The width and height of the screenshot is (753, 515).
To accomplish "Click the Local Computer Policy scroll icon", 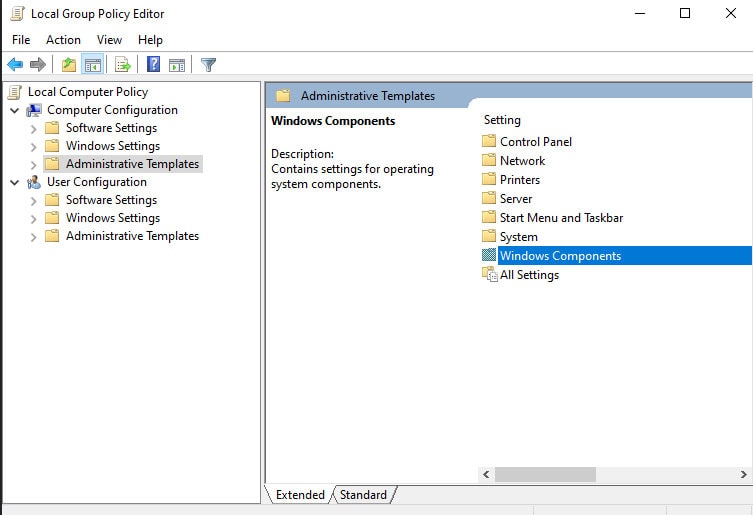I will coord(15,92).
